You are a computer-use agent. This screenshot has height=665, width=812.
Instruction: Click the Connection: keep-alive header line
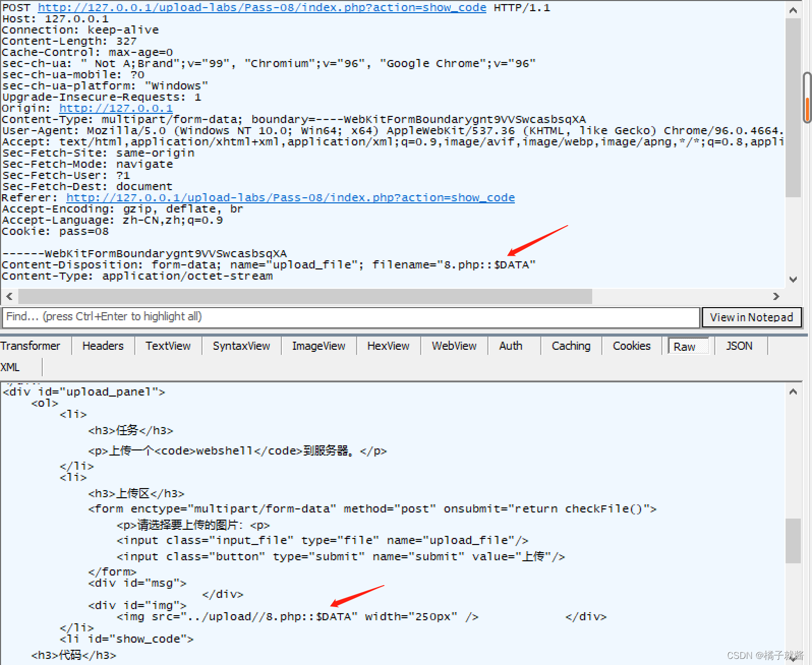[80, 30]
